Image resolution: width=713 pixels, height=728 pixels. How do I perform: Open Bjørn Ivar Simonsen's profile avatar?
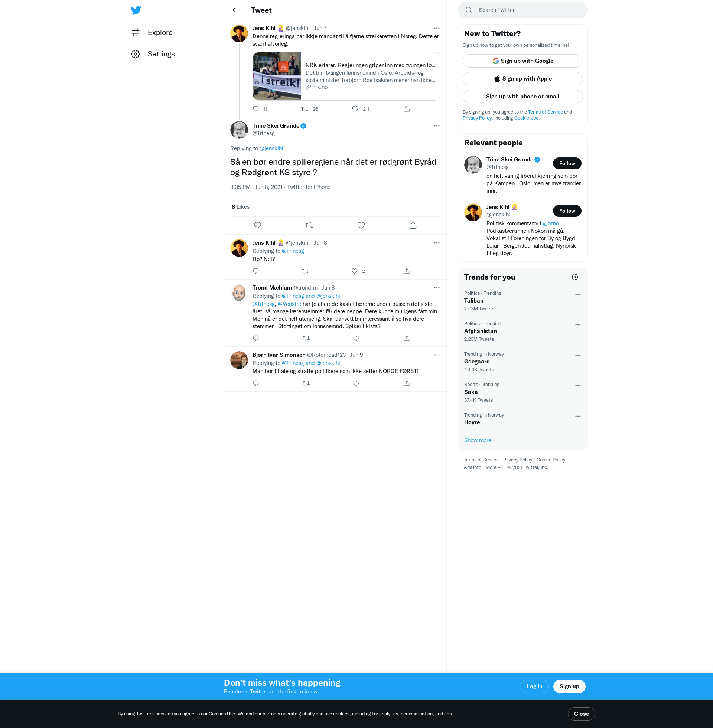click(x=239, y=360)
